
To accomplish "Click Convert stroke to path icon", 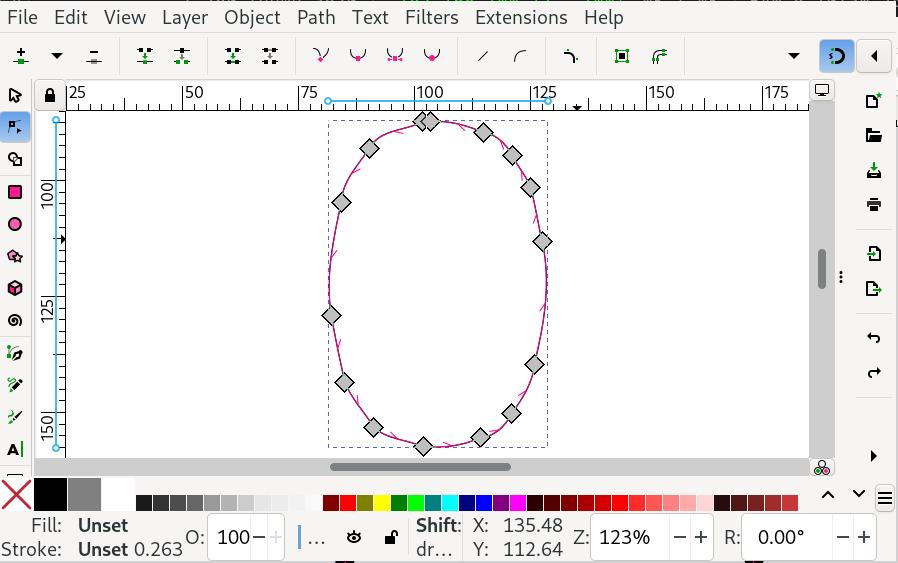I will pyautogui.click(x=659, y=56).
